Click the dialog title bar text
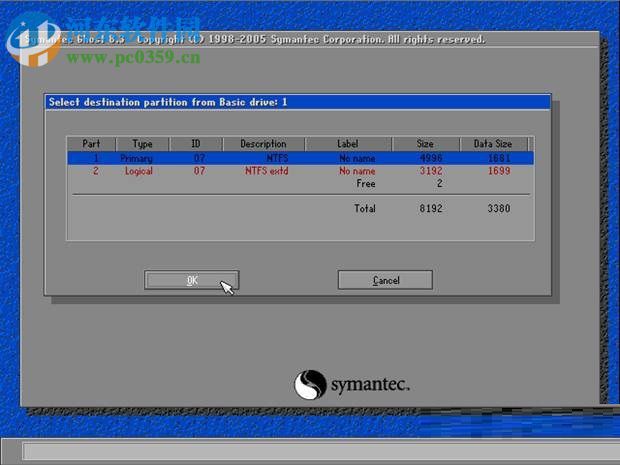Viewport: 620px width, 465px height. 168,102
